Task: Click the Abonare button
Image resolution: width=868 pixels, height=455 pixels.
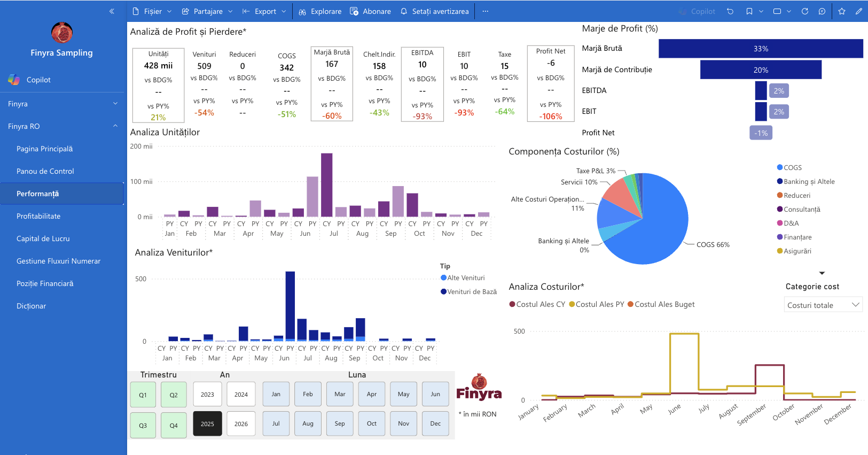Action: click(x=370, y=11)
